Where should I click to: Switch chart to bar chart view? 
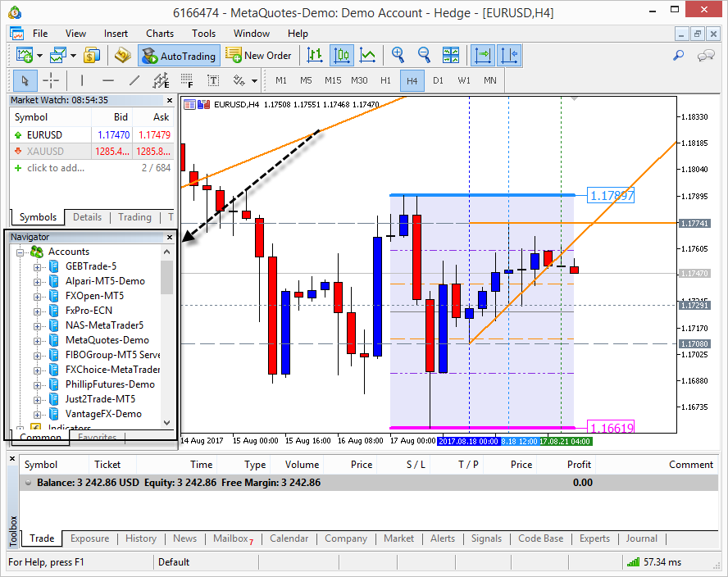coord(315,55)
